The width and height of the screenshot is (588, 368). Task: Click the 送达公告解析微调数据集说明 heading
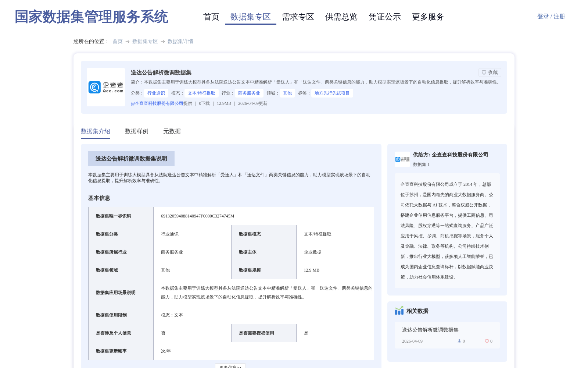tap(131, 159)
